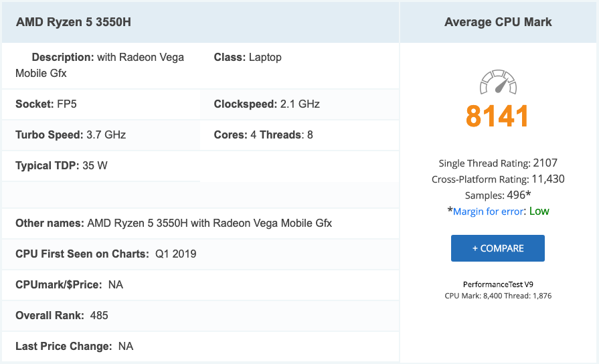Click the PerformanceTest V9 label
This screenshot has height=364, width=599.
pos(498,284)
